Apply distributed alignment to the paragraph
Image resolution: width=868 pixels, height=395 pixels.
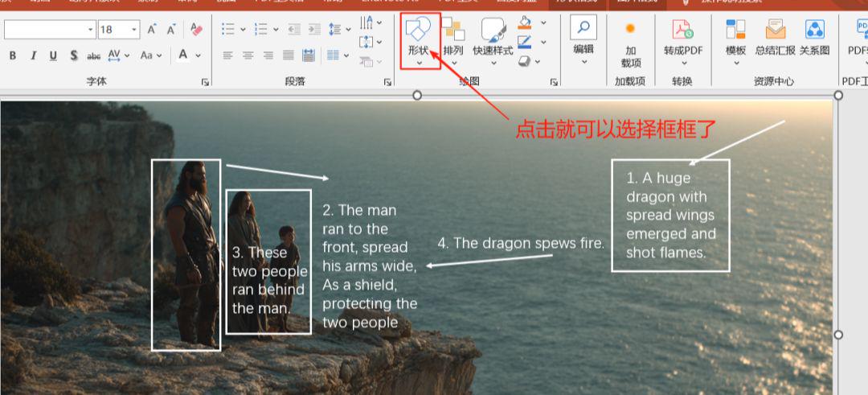(309, 56)
